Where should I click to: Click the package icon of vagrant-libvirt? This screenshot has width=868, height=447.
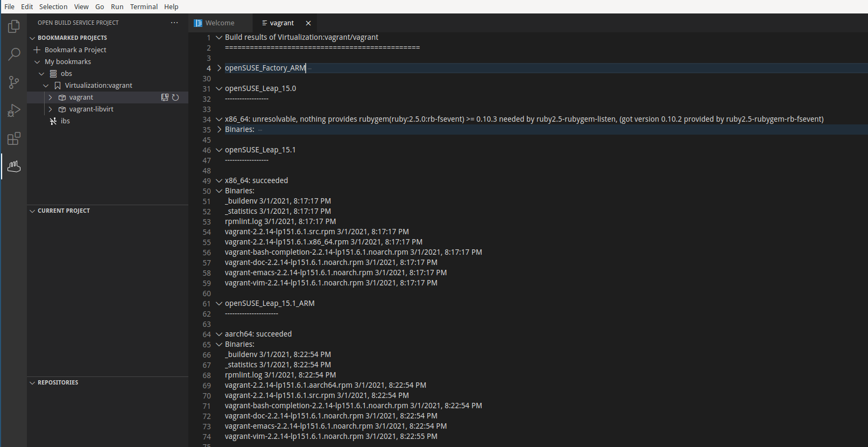tap(62, 109)
